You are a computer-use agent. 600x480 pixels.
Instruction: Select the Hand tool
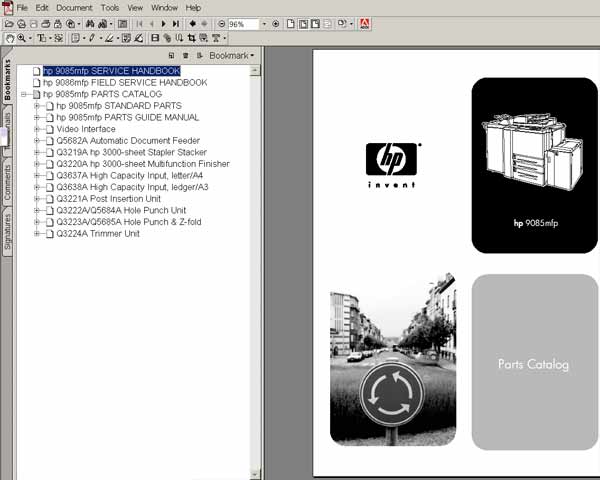click(x=10, y=38)
